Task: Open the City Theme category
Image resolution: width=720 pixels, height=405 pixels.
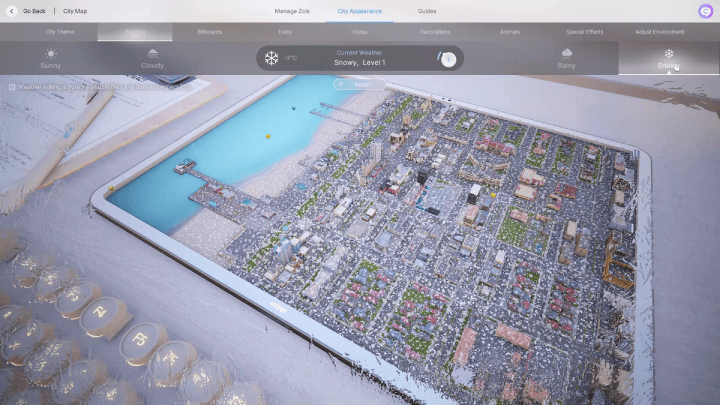Action: pyautogui.click(x=60, y=32)
